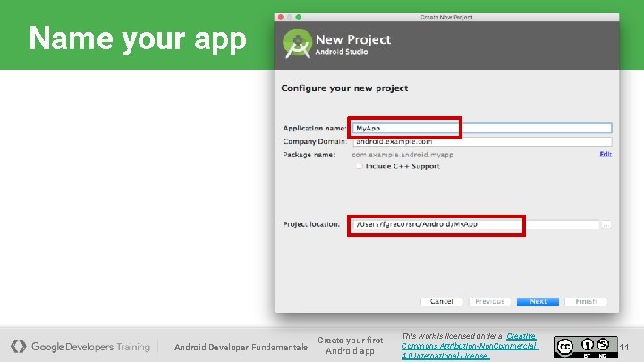Viewport: 644px width, 362px height.
Task: Click the Creative Commons BY-NC badge
Action: point(585,347)
